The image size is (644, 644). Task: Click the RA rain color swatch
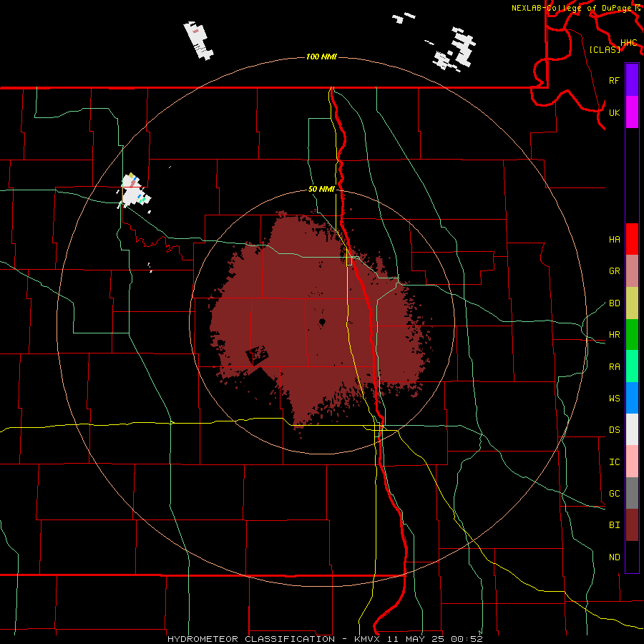tap(632, 366)
